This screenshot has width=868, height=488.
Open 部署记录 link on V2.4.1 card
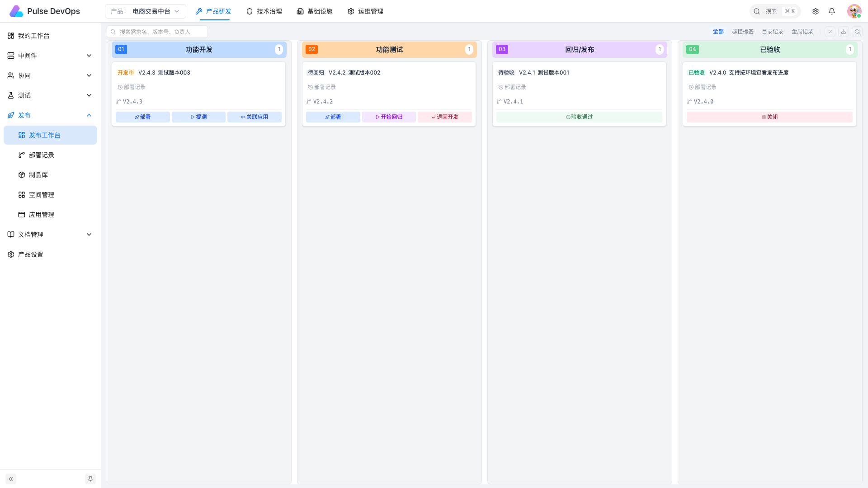tap(512, 87)
